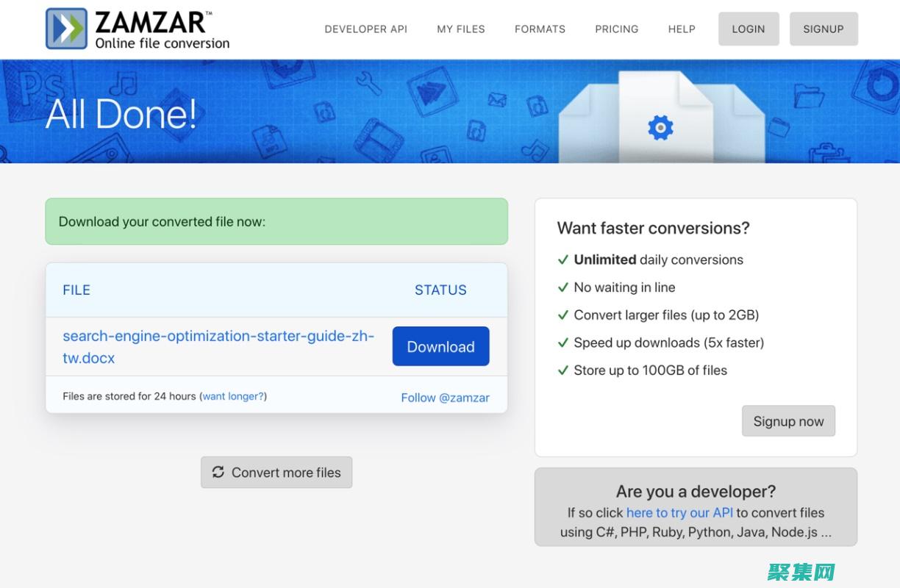The width and height of the screenshot is (900, 588).
Task: Click the want longer? link
Action: (232, 396)
